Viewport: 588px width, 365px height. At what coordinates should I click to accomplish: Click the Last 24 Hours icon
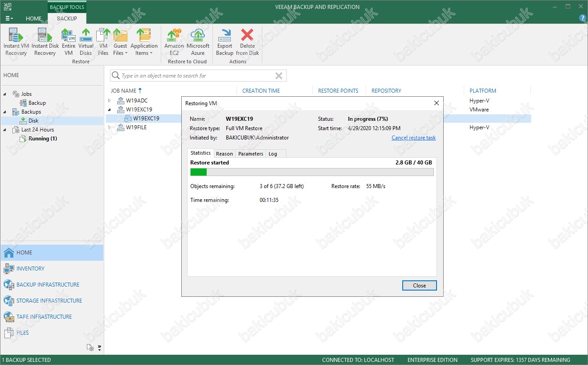click(x=16, y=130)
